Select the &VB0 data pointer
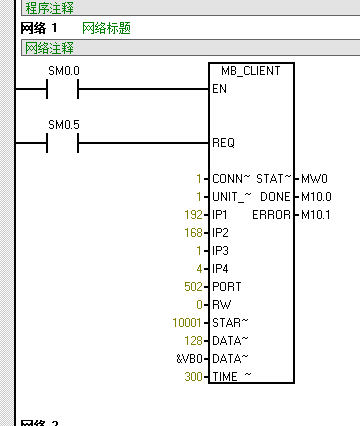 tap(189, 359)
